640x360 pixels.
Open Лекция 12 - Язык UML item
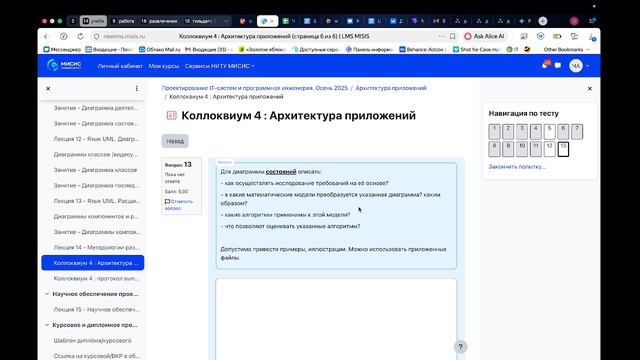point(96,139)
